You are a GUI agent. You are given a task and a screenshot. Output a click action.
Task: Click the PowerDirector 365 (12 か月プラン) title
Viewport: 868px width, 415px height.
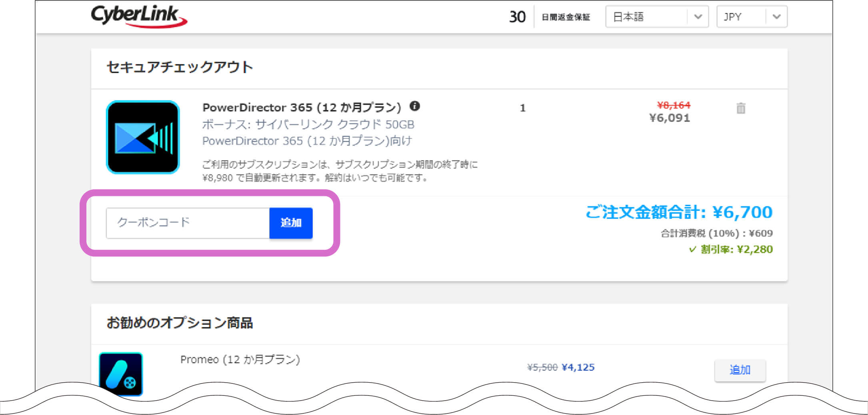[302, 108]
